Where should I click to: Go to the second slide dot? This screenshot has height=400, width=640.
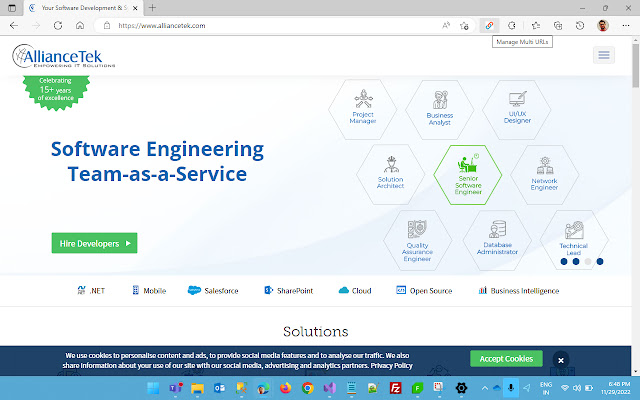pyautogui.click(x=576, y=262)
